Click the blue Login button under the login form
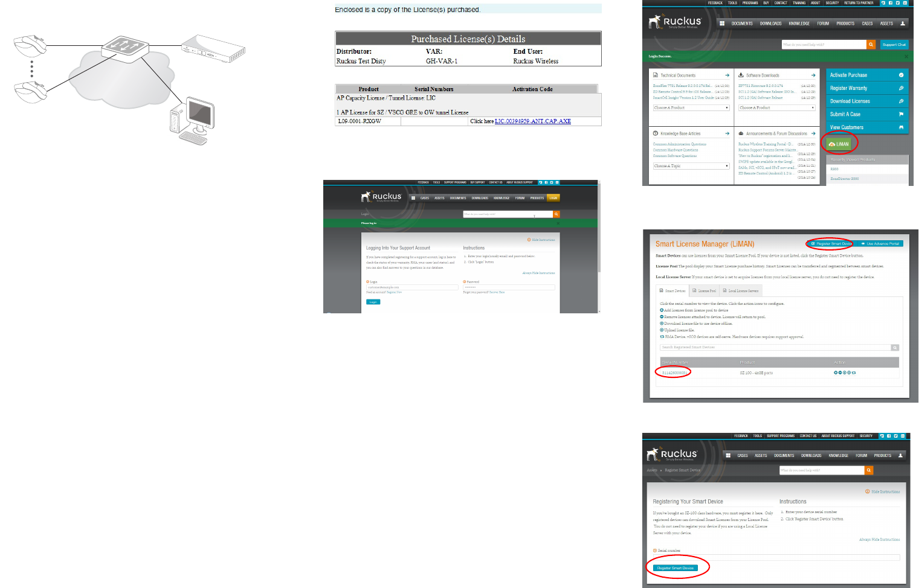Viewport: 919px width, 588px height. pos(373,302)
